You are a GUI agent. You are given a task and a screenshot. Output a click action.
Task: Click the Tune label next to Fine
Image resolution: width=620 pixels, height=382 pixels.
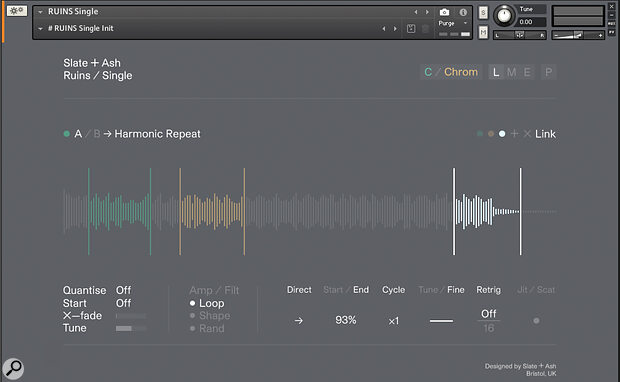(x=428, y=290)
